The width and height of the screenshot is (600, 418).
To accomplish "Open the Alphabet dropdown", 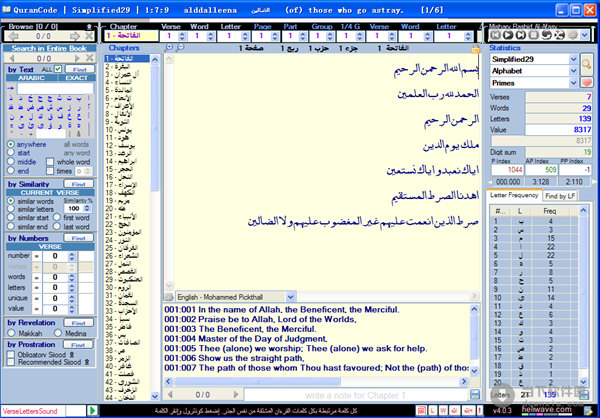I will click(x=573, y=71).
